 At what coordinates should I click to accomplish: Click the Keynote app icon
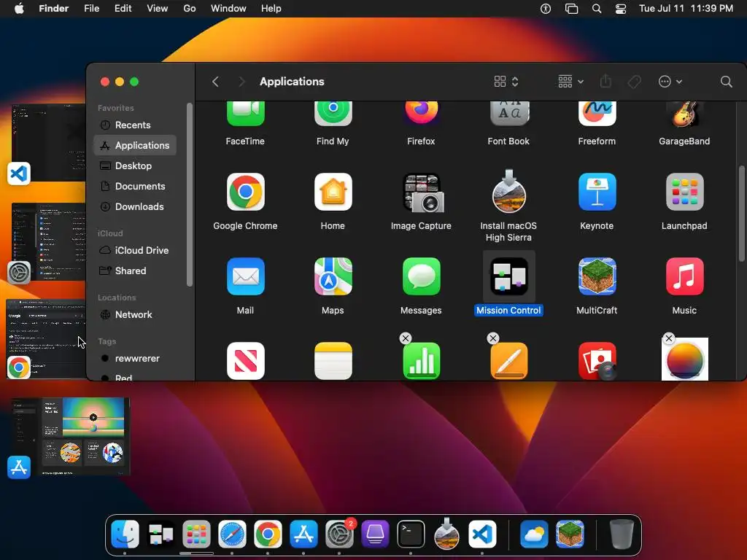pos(597,192)
